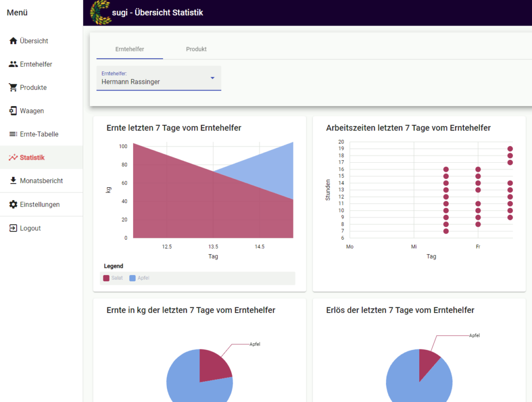Select the Erntehelfer tab
Screen dimensions: 532x402
pos(130,49)
